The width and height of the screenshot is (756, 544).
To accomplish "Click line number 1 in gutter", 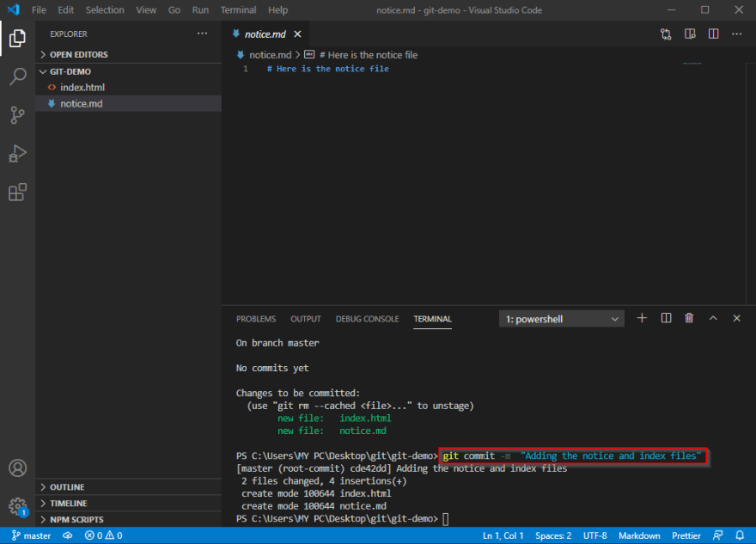I will (x=246, y=69).
